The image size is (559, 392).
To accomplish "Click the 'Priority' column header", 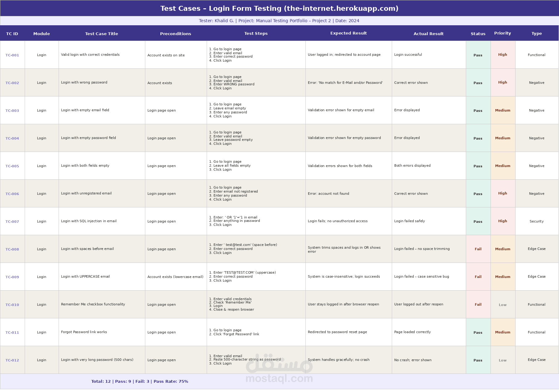I will coord(503,33).
